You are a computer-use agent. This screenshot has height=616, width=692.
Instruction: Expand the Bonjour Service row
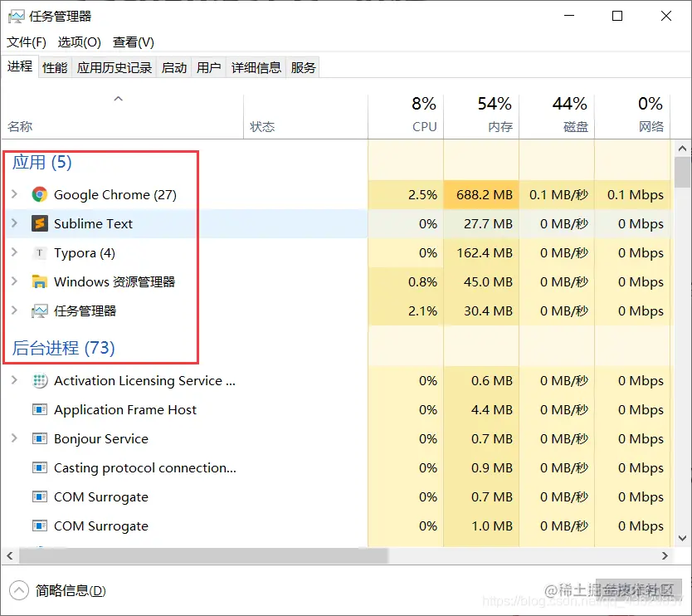pos(14,438)
